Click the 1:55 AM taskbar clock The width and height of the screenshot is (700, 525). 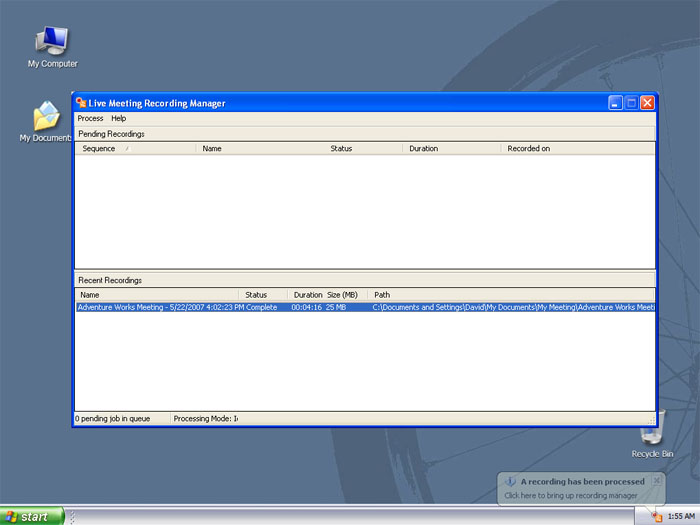(x=681, y=517)
